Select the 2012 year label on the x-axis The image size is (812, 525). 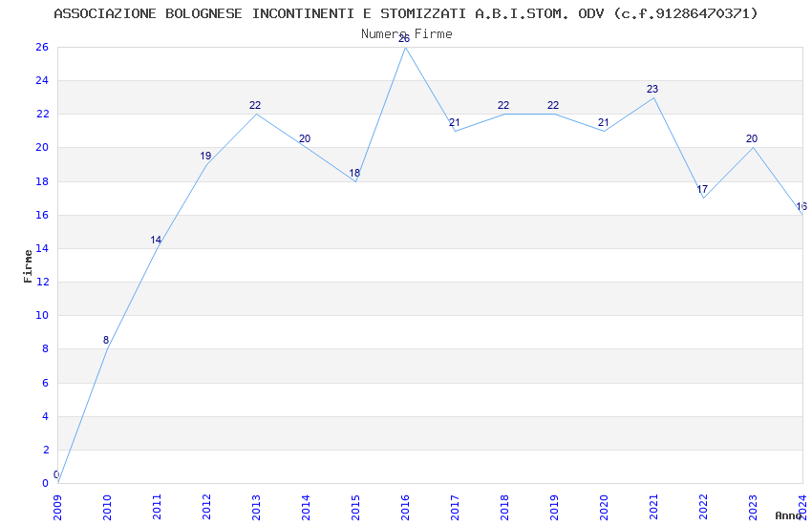coord(206,507)
